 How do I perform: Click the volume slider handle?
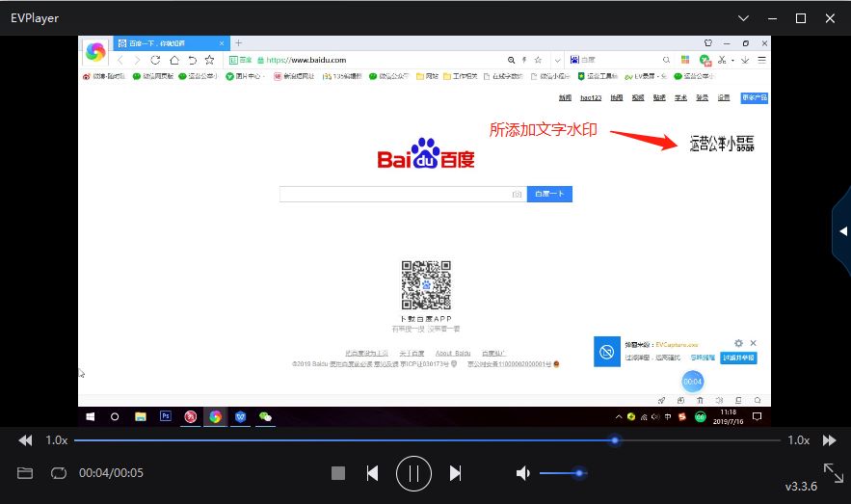pos(579,473)
